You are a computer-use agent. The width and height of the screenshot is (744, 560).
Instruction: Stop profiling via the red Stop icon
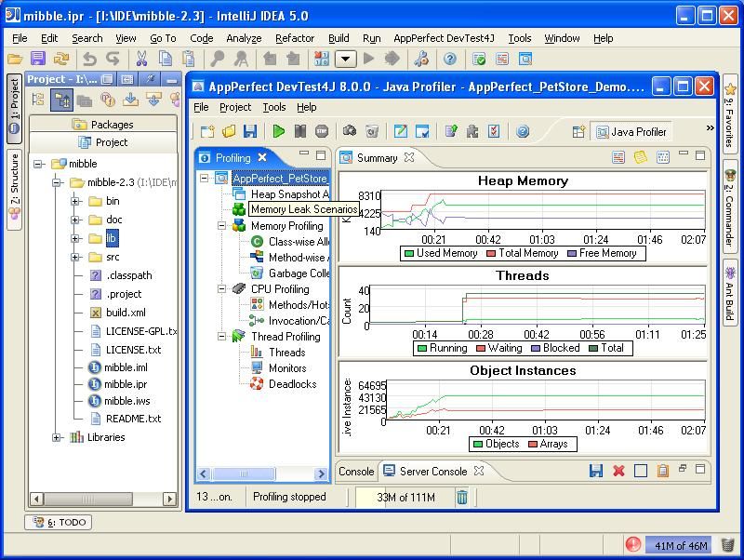pos(321,130)
